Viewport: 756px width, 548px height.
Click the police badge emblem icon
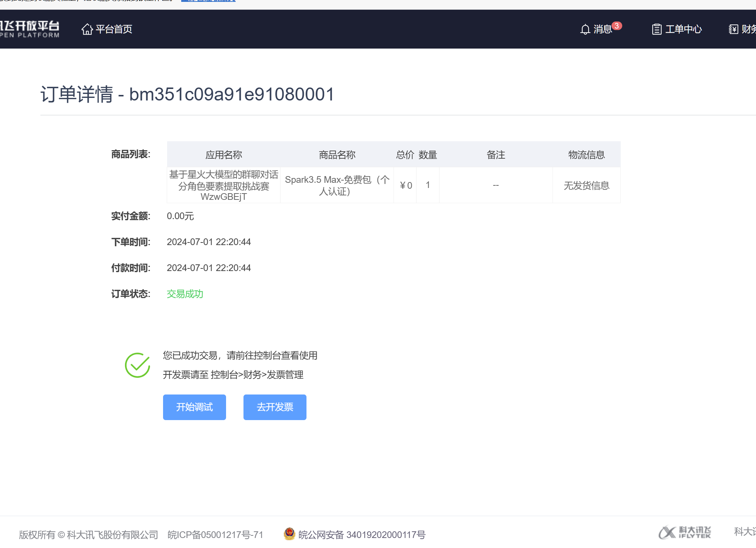[x=289, y=534]
